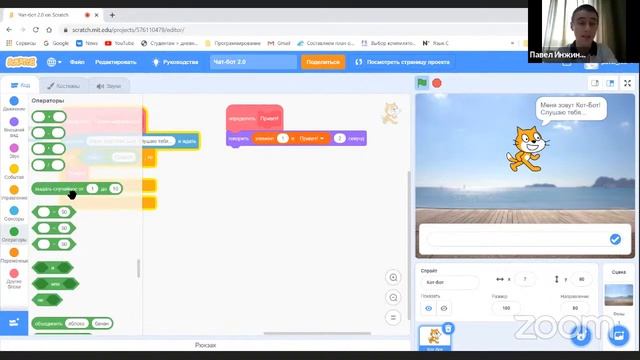The width and height of the screenshot is (640, 360).
Task: Zoom out on the workspace
Action: (393, 298)
